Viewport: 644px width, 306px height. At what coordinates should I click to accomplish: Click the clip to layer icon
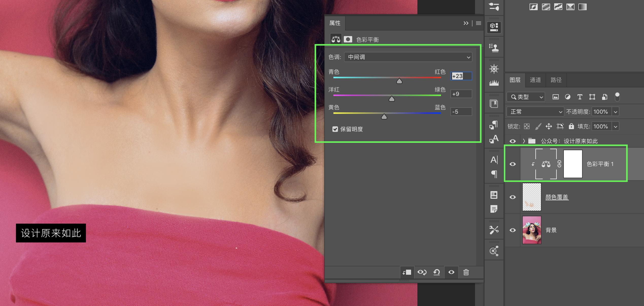(407, 272)
